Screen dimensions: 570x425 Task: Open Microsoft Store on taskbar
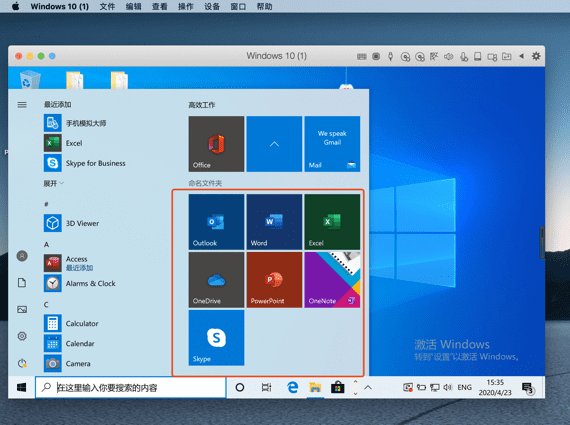tap(337, 388)
